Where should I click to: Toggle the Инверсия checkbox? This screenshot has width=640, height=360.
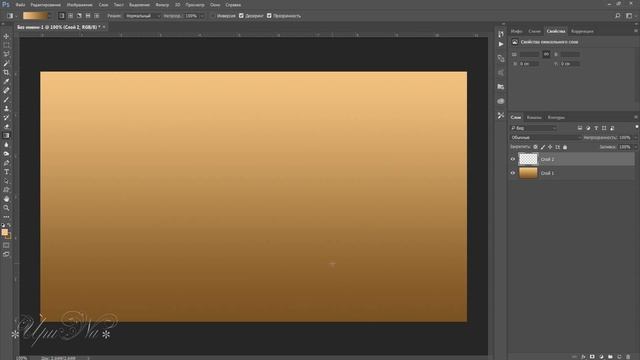tap(213, 16)
